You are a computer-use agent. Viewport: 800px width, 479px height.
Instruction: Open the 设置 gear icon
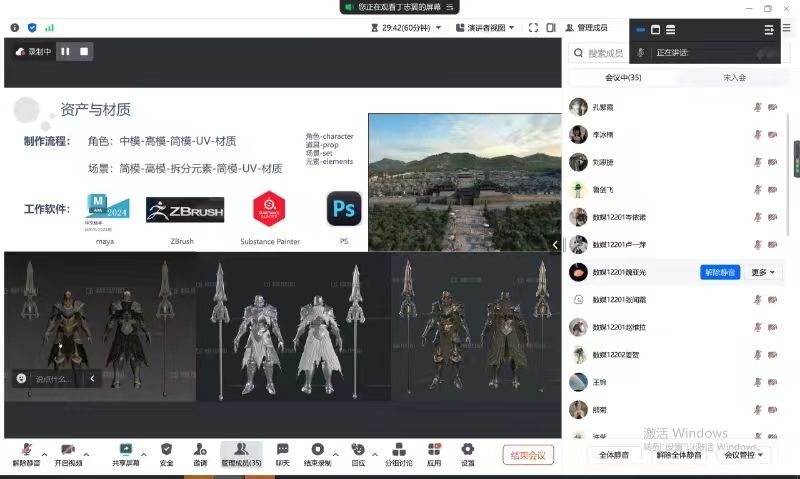tap(467, 450)
